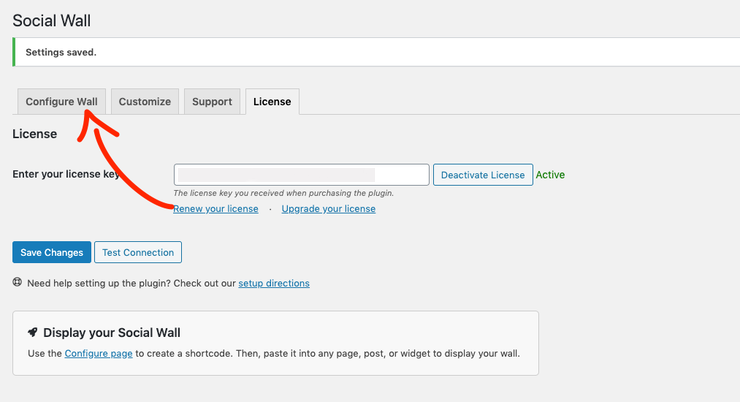
Task: Open the Configure Wall tab
Action: (61, 101)
